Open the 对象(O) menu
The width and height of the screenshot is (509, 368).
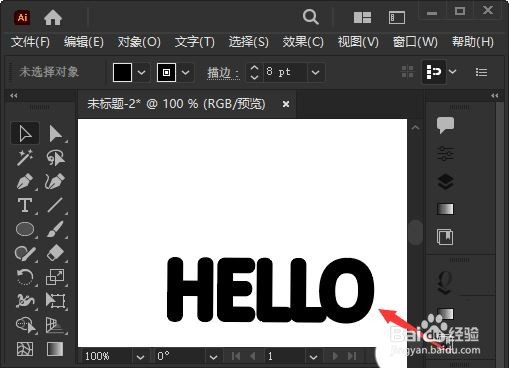tap(139, 42)
